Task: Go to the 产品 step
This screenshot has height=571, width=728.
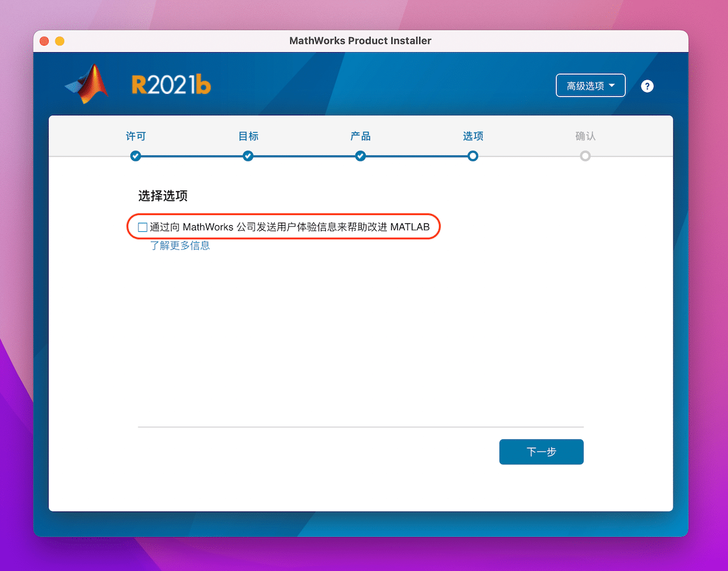Action: (360, 136)
